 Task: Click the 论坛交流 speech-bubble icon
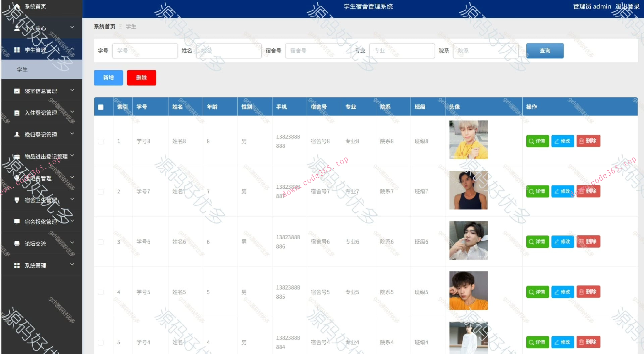17,243
